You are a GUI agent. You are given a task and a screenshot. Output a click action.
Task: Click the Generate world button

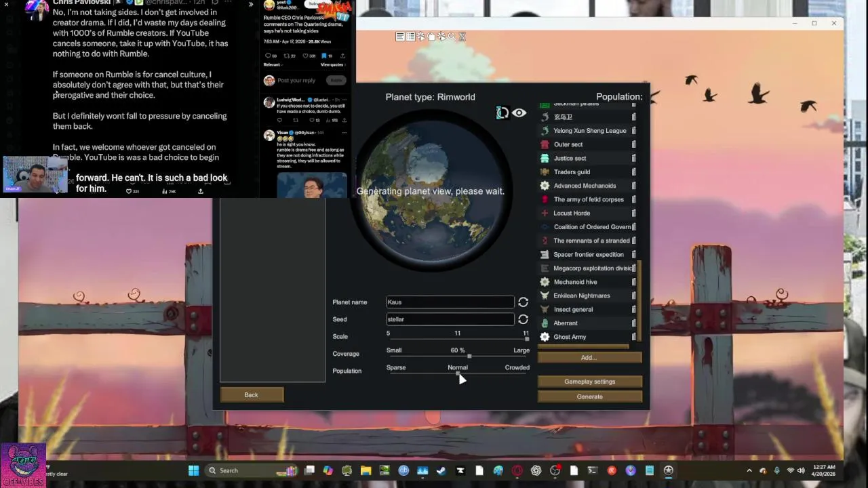(x=589, y=396)
